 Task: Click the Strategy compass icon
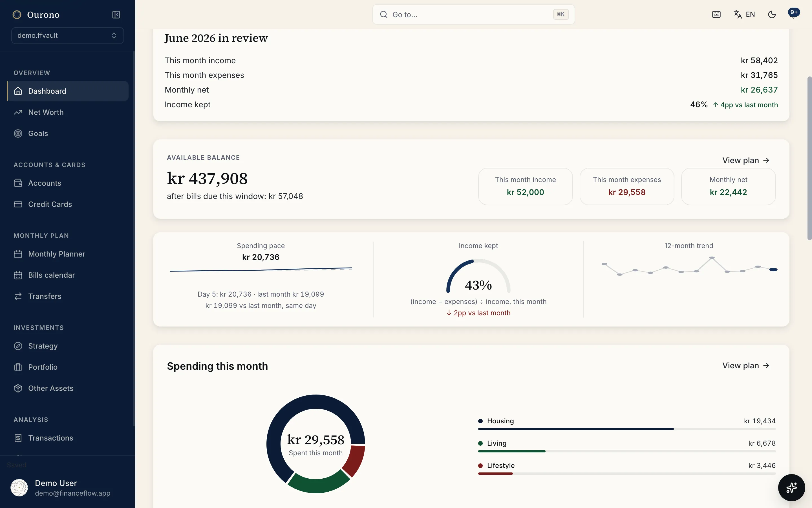point(18,346)
